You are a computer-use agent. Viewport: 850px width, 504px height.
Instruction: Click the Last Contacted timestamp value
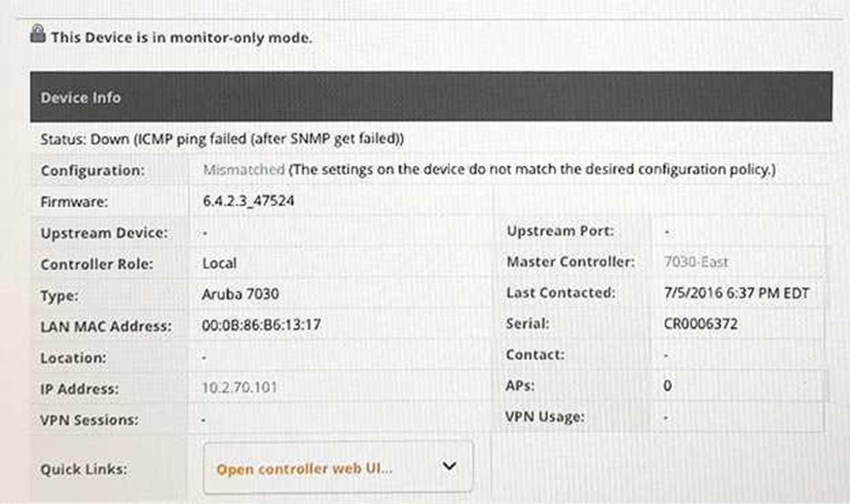[x=736, y=293]
